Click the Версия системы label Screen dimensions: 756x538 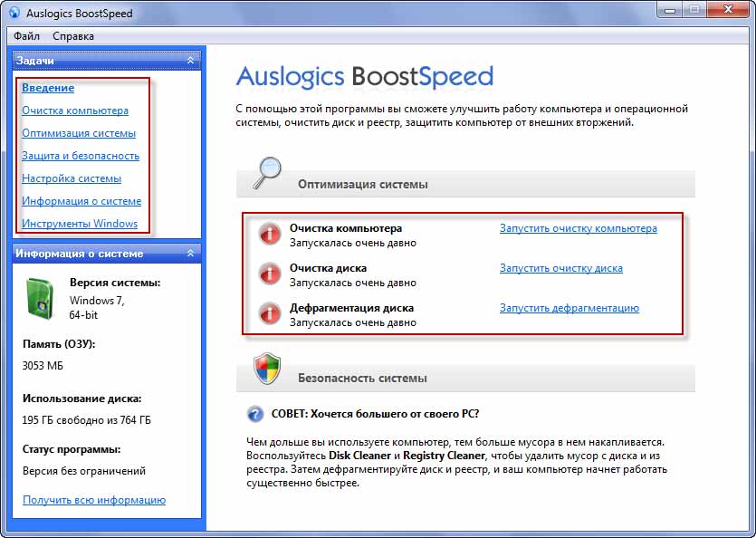coord(115,283)
